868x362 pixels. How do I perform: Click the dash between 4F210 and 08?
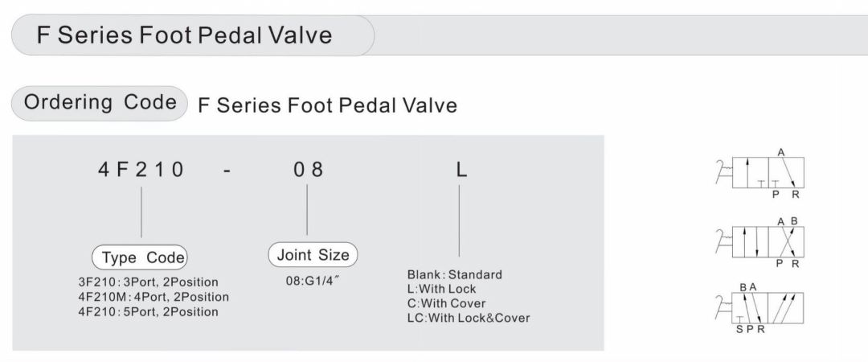pos(228,171)
